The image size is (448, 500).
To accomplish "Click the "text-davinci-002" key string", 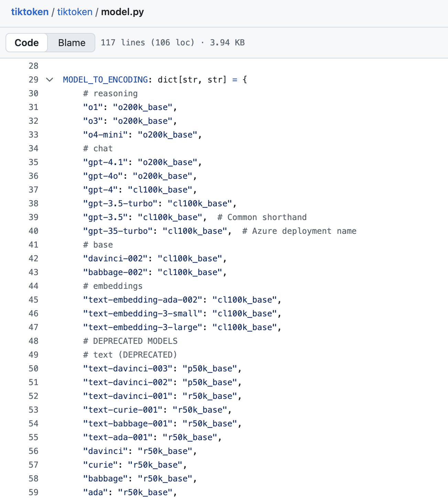I will point(128,382).
